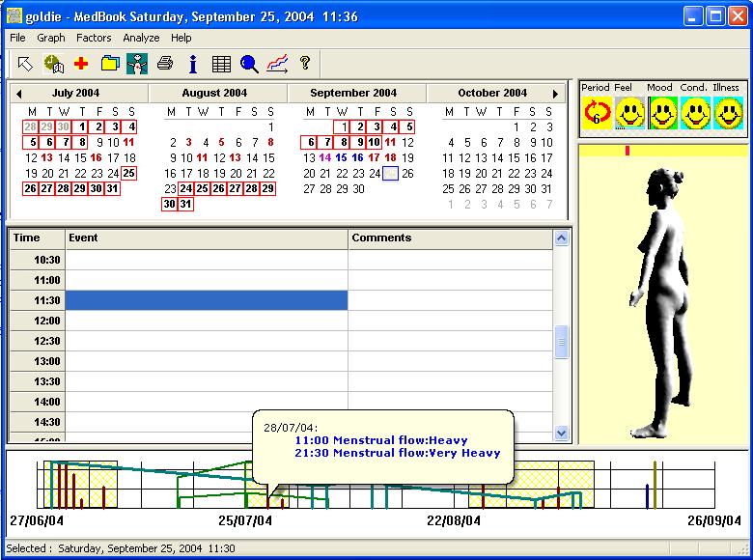Go to previous month with left arrow
This screenshot has height=560, width=753.
pyautogui.click(x=17, y=94)
